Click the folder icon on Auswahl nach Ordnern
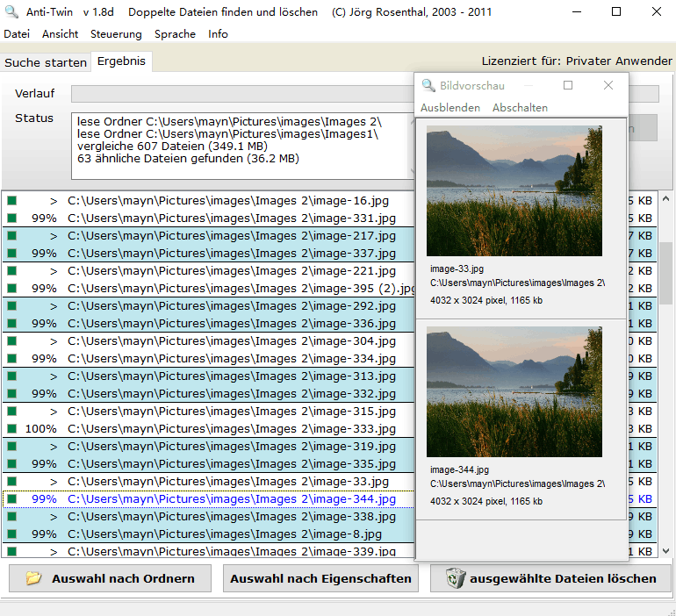 (33, 578)
